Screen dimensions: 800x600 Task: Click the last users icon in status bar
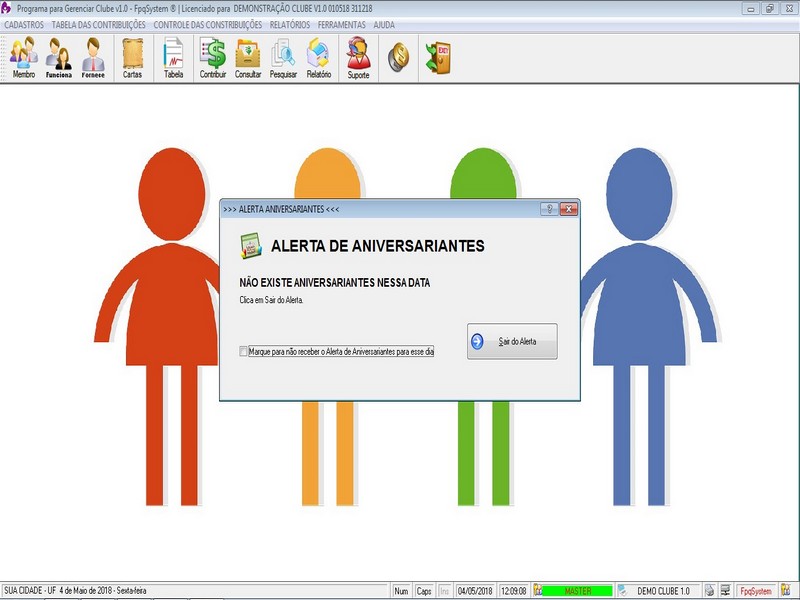click(x=786, y=590)
